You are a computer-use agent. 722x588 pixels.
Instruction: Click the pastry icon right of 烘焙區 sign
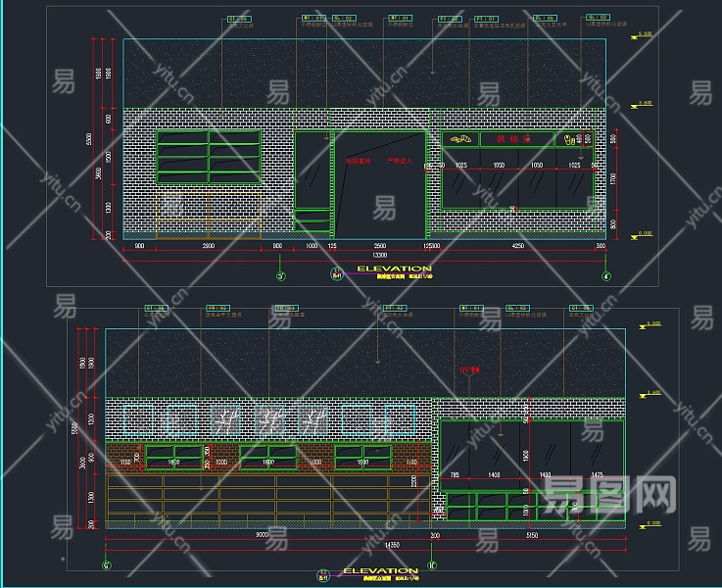click(570, 139)
